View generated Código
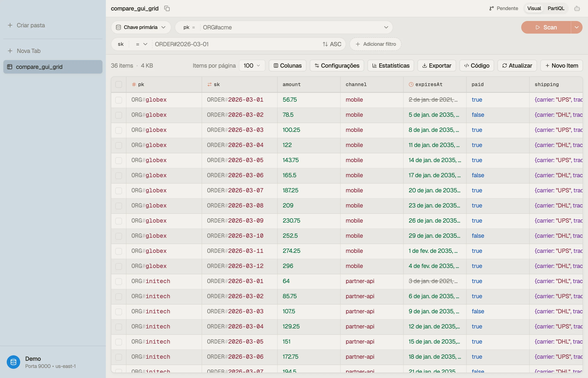 pyautogui.click(x=476, y=66)
